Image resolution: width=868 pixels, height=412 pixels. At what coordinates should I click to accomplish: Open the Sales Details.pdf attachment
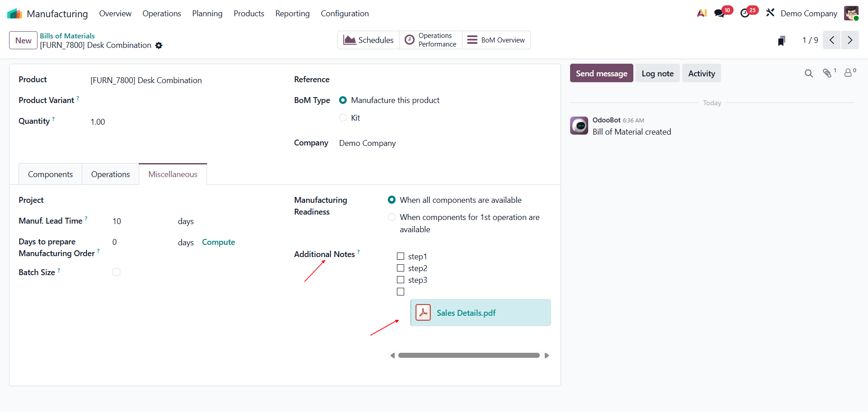(466, 313)
